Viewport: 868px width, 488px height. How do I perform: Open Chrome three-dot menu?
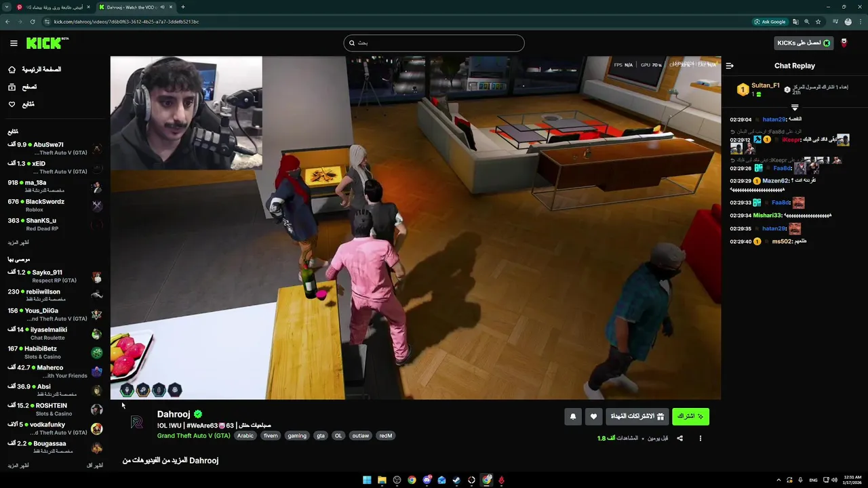[x=859, y=22]
